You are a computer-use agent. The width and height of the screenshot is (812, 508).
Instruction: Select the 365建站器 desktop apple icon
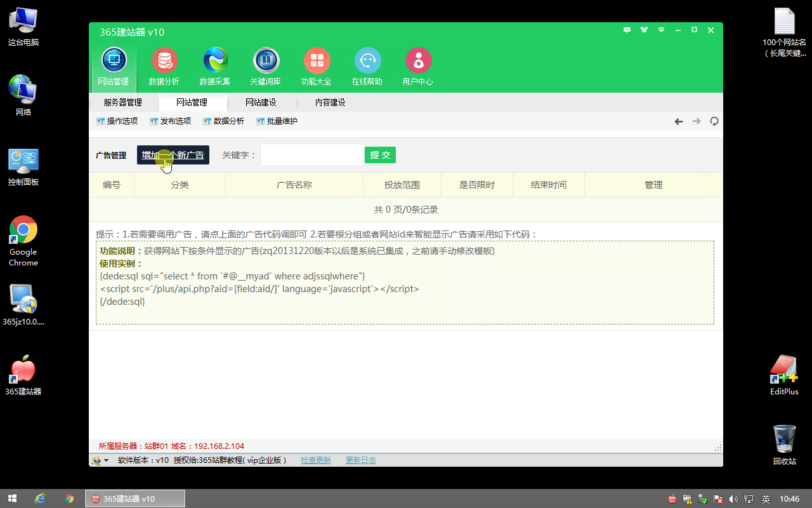pos(23,375)
